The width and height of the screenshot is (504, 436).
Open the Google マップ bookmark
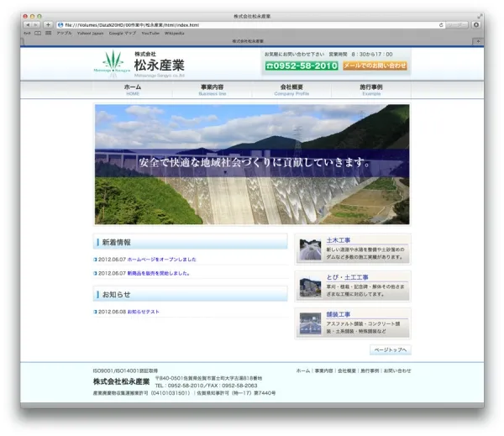click(123, 33)
